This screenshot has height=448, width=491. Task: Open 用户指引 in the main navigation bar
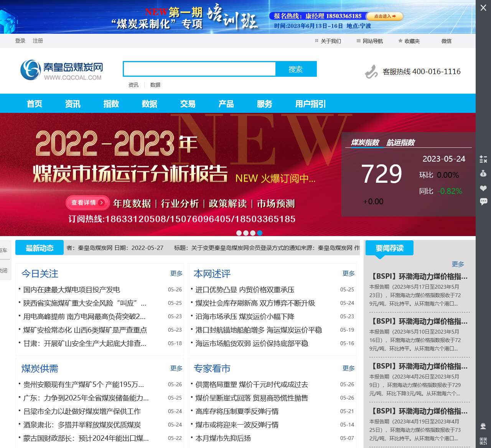click(311, 104)
